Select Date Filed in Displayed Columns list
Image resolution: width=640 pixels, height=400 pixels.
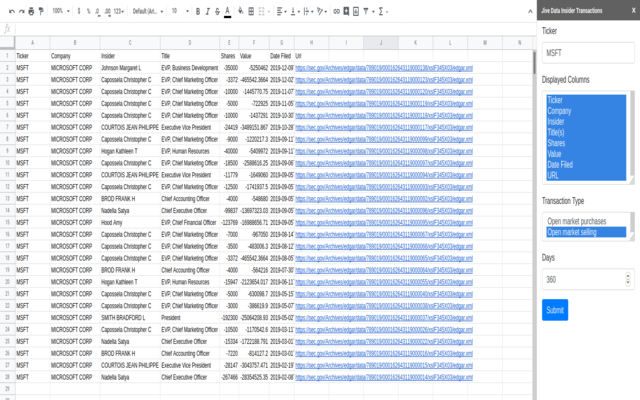coord(586,165)
